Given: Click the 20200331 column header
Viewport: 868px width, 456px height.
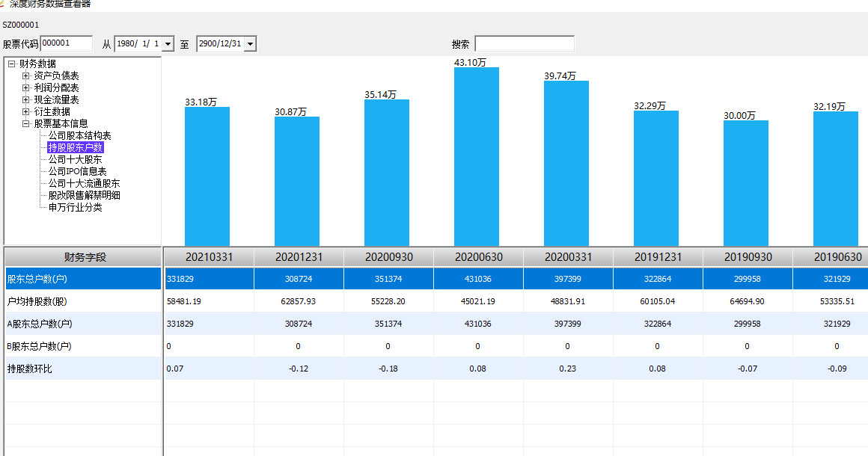Looking at the screenshot, I should coord(568,257).
